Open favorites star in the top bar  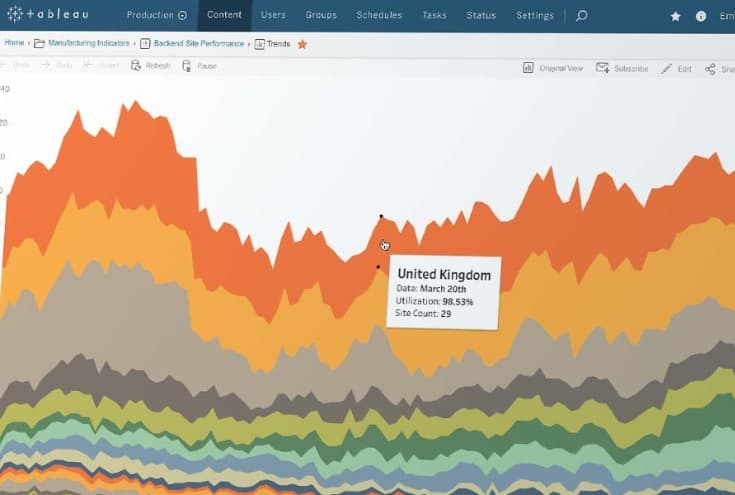pyautogui.click(x=675, y=16)
